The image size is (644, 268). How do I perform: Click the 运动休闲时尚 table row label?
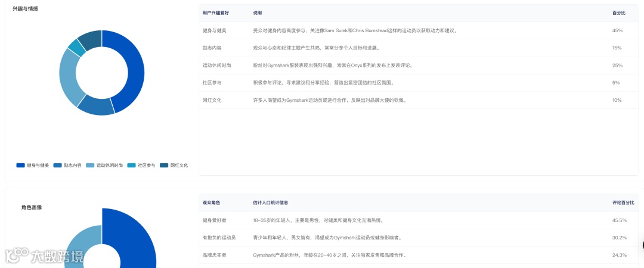[x=217, y=66]
